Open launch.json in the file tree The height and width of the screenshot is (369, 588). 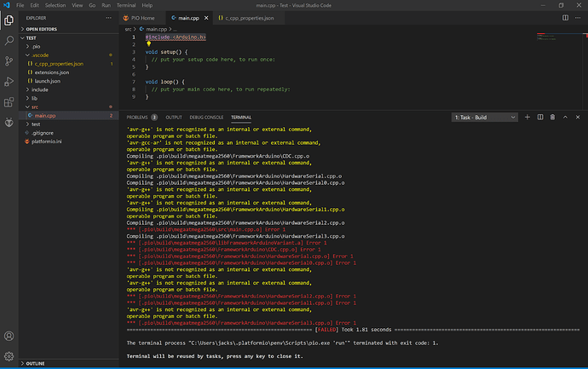point(69,81)
